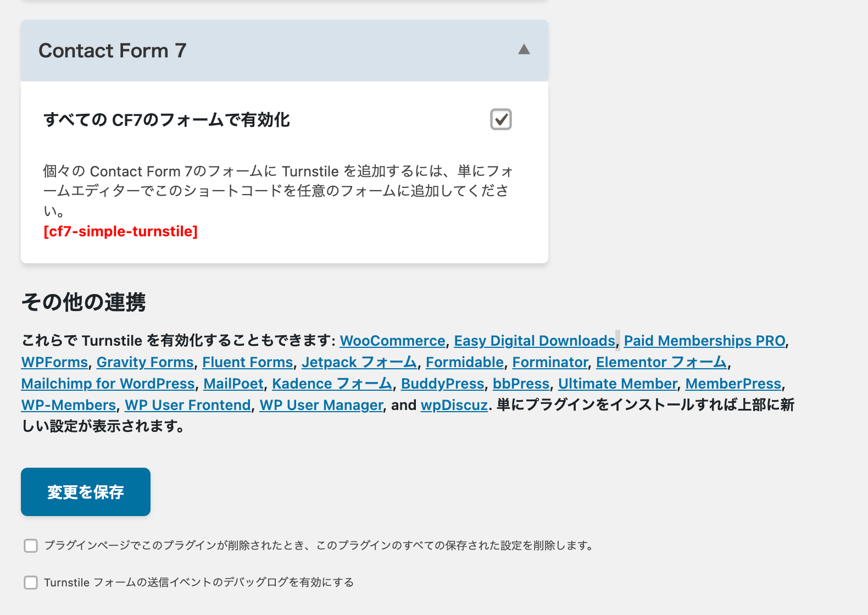Screen dimensions: 868x615
Task: Click the Formidable link
Action: click(x=464, y=362)
